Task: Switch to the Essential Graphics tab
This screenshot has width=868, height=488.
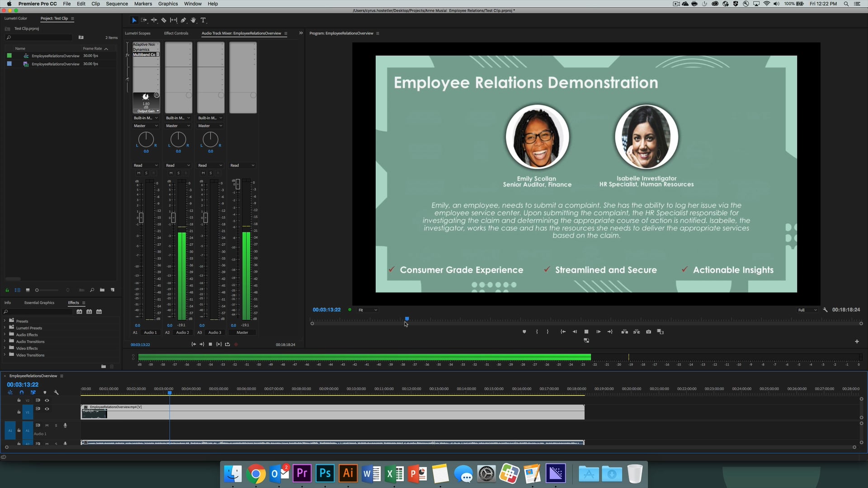Action: 39,303
